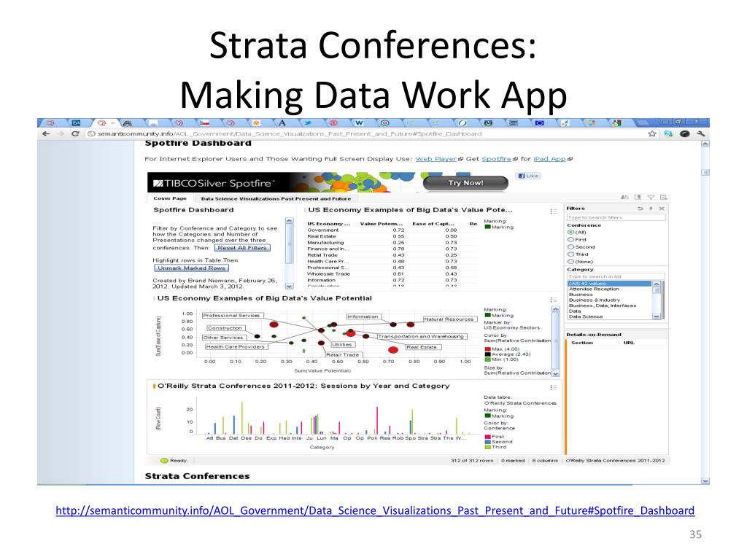The height and width of the screenshot is (560, 747).
Task: Click the 'Type to search in list' field
Action: pyautogui.click(x=616, y=276)
